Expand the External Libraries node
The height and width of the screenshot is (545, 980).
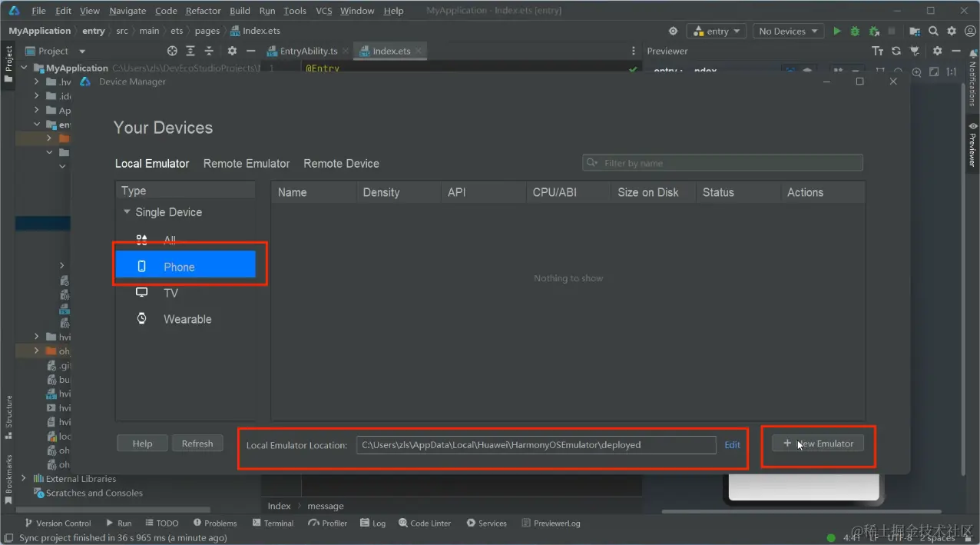(24, 479)
